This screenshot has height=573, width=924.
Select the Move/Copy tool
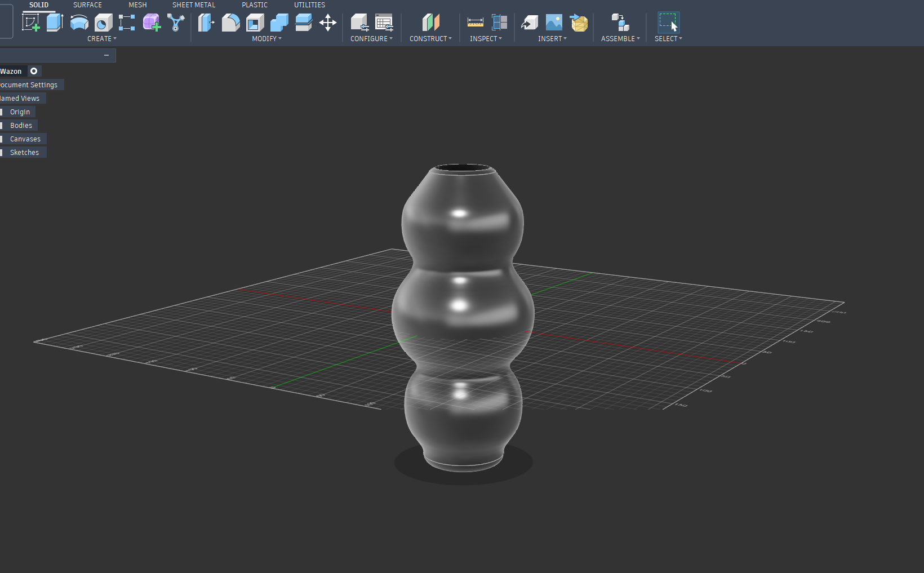point(327,23)
